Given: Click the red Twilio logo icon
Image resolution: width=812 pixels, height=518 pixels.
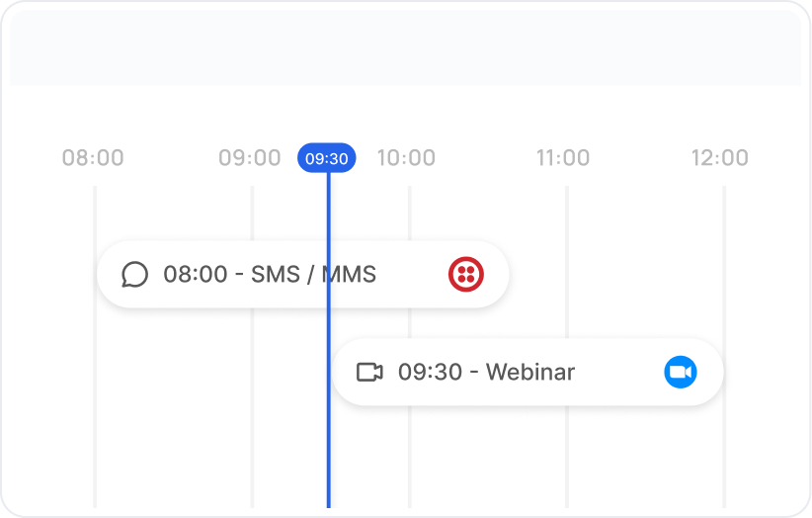Looking at the screenshot, I should point(466,274).
